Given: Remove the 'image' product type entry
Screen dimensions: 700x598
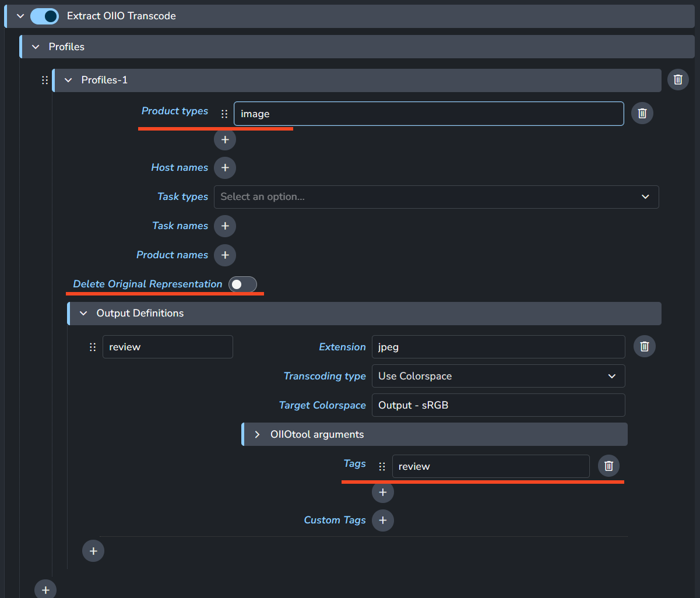Looking at the screenshot, I should click(x=642, y=114).
